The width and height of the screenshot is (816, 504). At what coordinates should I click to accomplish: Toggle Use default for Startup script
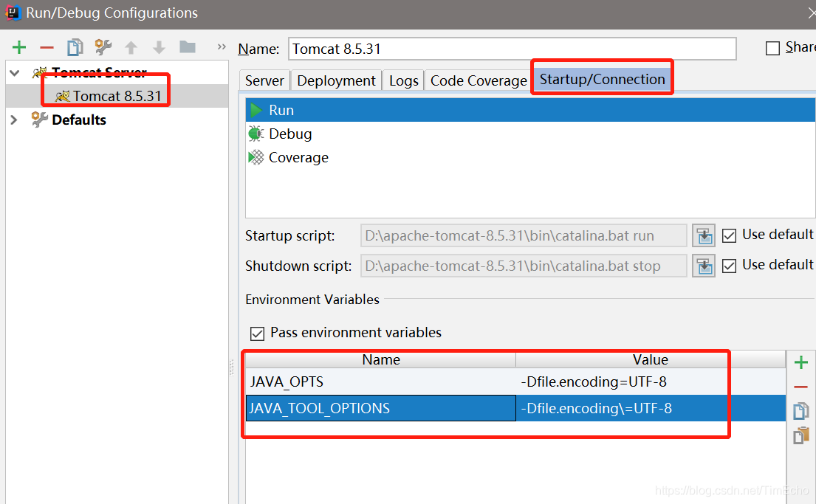click(730, 235)
